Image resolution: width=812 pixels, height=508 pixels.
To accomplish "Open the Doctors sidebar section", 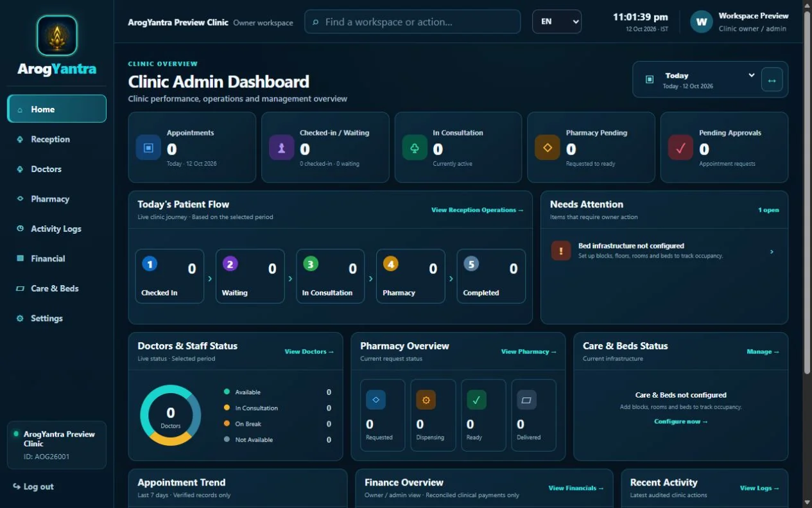I will coord(56,169).
